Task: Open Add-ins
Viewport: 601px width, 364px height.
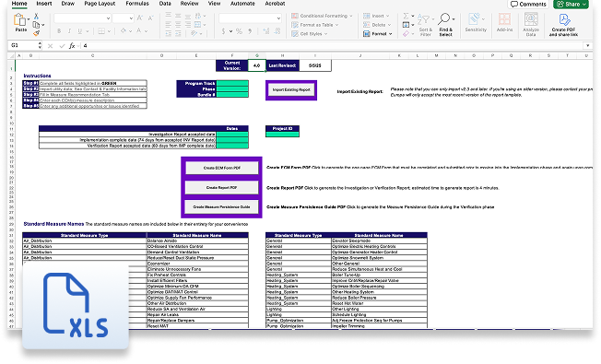Action: [504, 23]
